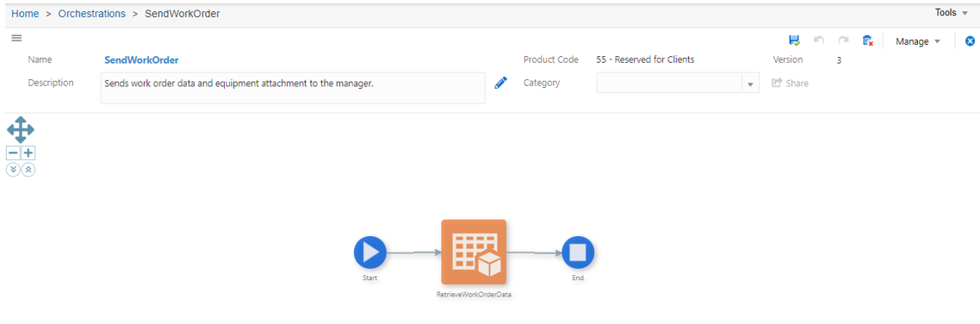The image size is (980, 324).
Task: Click the Product Code label
Action: (x=551, y=60)
